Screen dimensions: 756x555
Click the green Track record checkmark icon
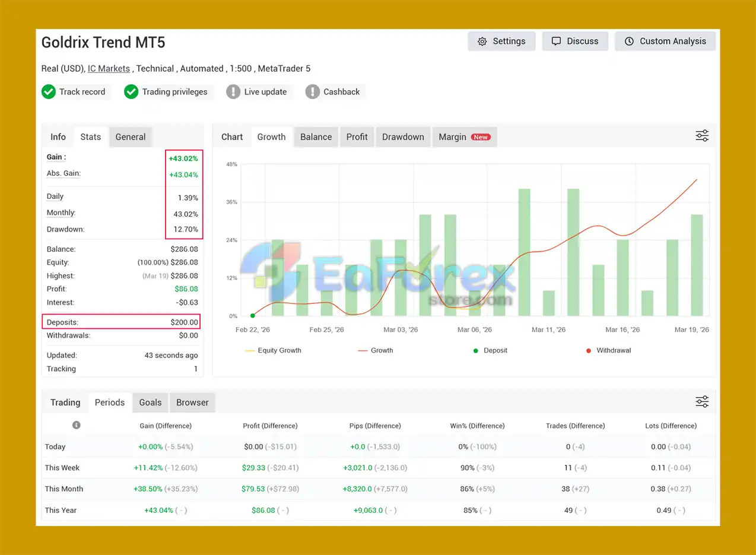pyautogui.click(x=49, y=92)
